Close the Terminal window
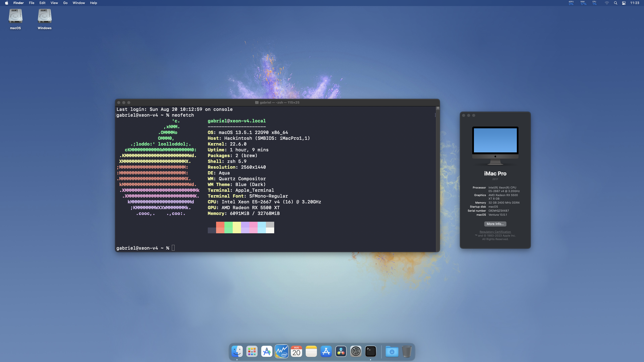This screenshot has height=362, width=644. [x=119, y=103]
